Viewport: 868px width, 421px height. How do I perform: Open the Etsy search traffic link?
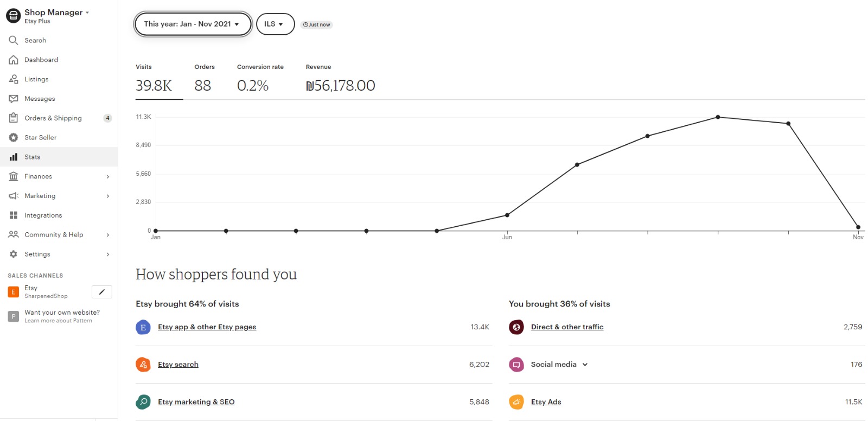click(178, 365)
